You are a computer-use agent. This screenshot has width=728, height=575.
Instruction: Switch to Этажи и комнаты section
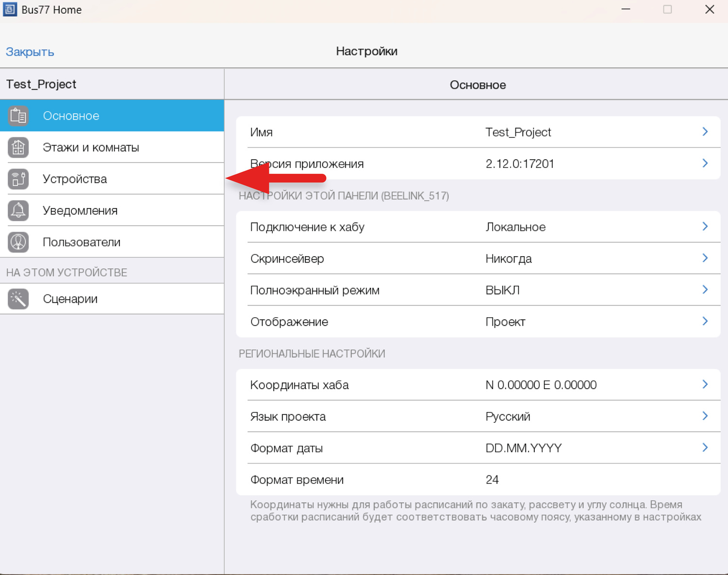(x=91, y=148)
